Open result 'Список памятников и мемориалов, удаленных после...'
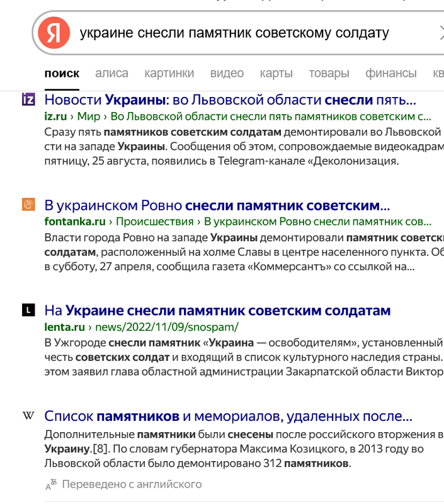Image resolution: width=444 pixels, height=504 pixels. [x=228, y=416]
